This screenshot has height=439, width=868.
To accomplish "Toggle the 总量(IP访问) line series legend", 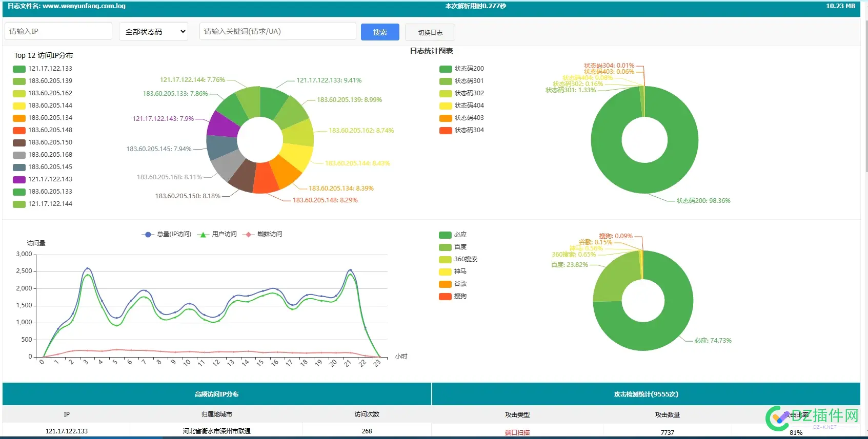I will [x=167, y=234].
